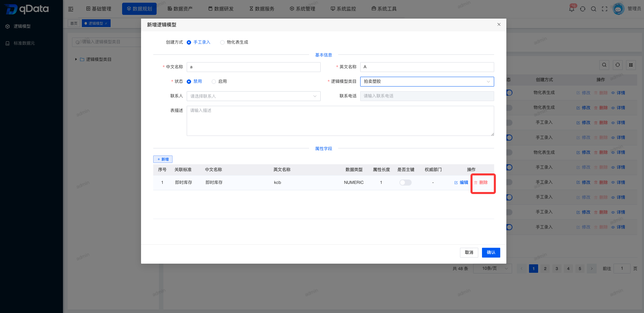The height and width of the screenshot is (313, 644).
Task: Set status to 禁用
Action: click(194, 81)
